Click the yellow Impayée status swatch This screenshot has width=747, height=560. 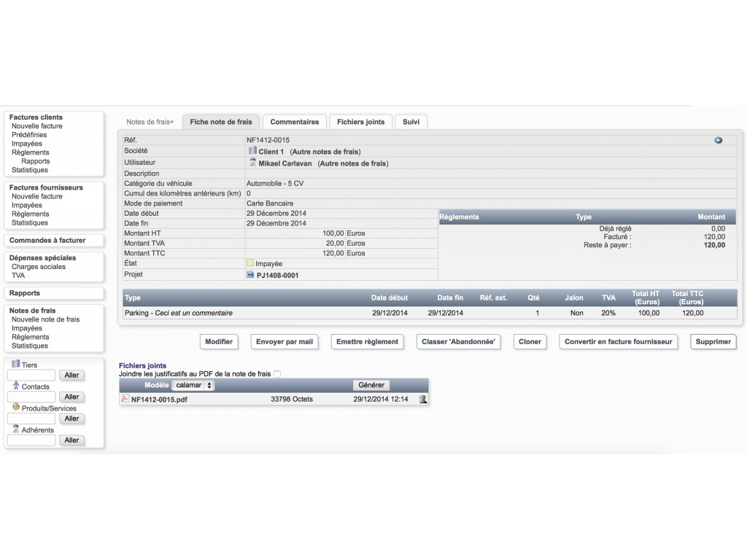(x=250, y=262)
